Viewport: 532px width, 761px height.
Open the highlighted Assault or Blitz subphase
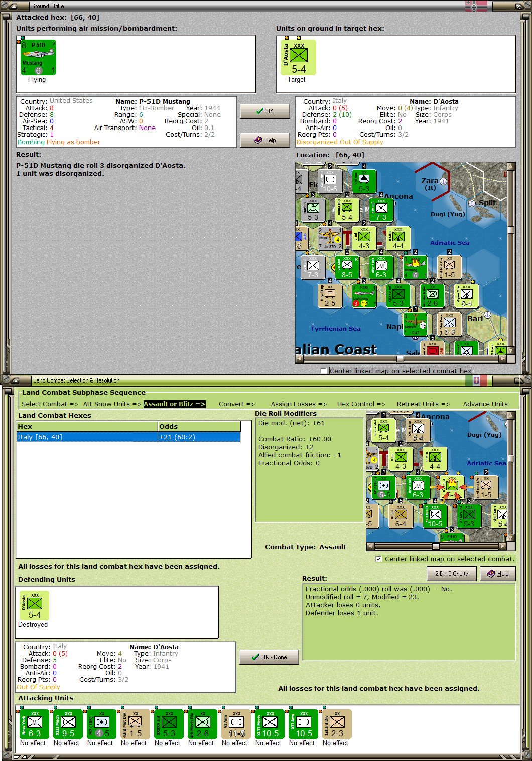[x=174, y=404]
